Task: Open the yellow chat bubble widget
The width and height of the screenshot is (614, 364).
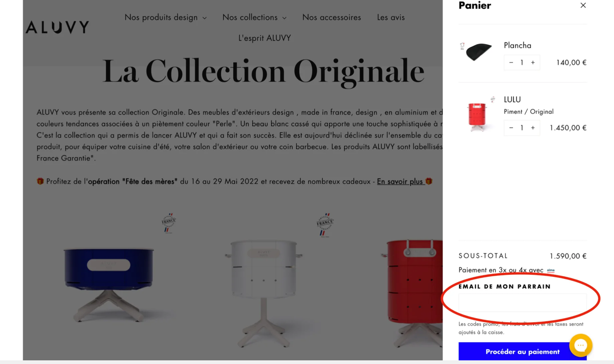Action: [580, 345]
